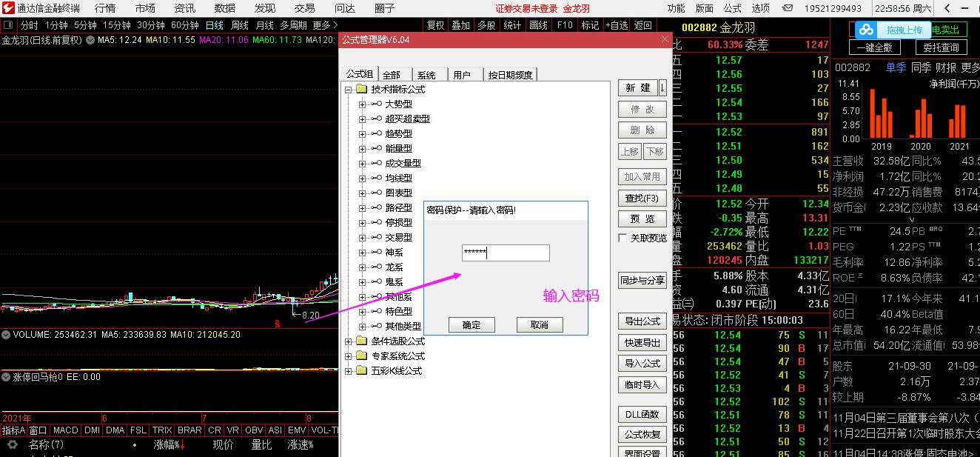Activate the 叠加 overlay function
The image size is (980, 457).
460,24
